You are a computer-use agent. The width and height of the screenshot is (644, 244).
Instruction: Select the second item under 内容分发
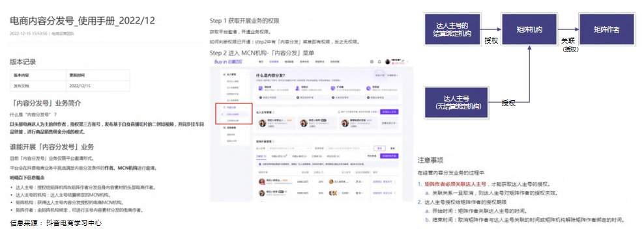tap(233, 120)
